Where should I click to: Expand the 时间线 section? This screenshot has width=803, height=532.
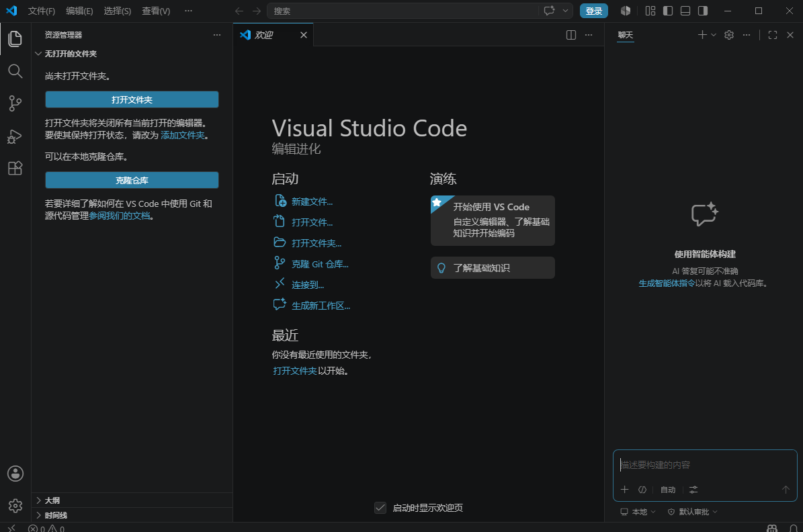[132, 515]
